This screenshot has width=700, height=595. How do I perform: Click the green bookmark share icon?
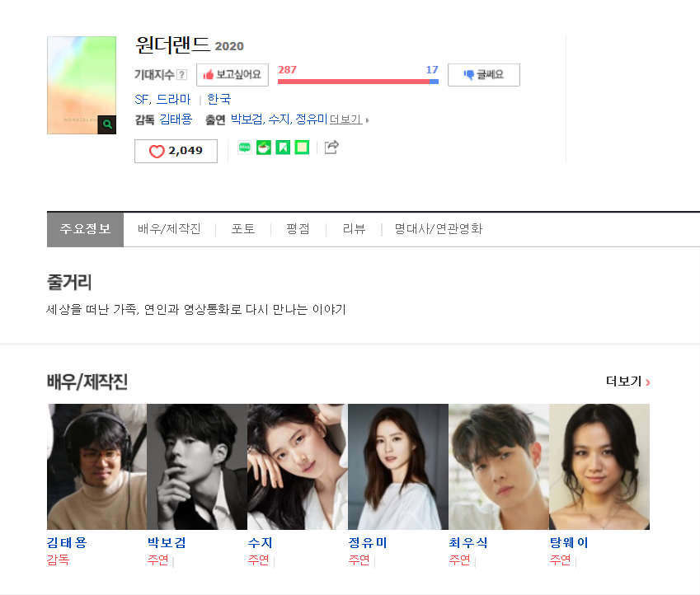(x=283, y=147)
